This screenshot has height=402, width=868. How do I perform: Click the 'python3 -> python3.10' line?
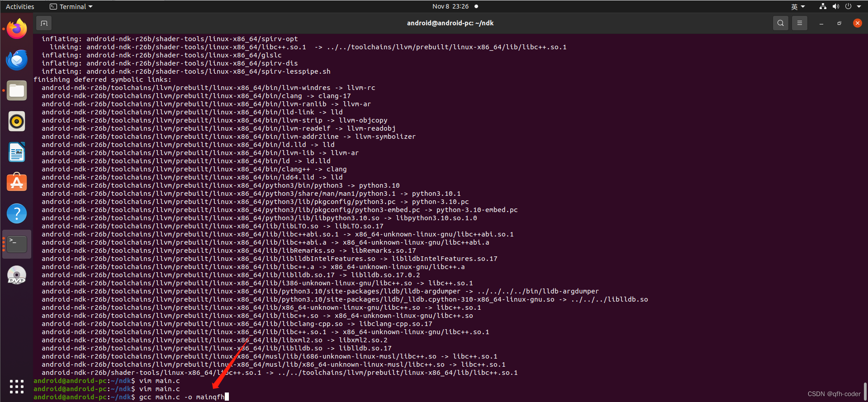click(221, 185)
